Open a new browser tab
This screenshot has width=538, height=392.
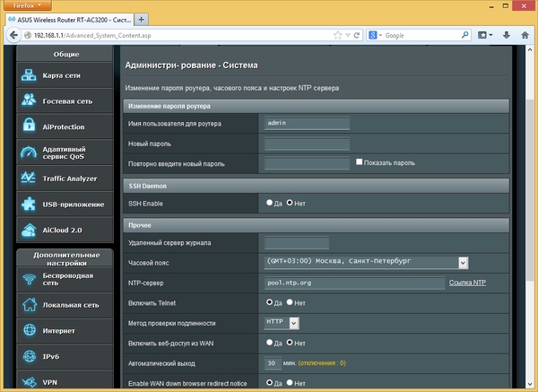click(x=142, y=20)
